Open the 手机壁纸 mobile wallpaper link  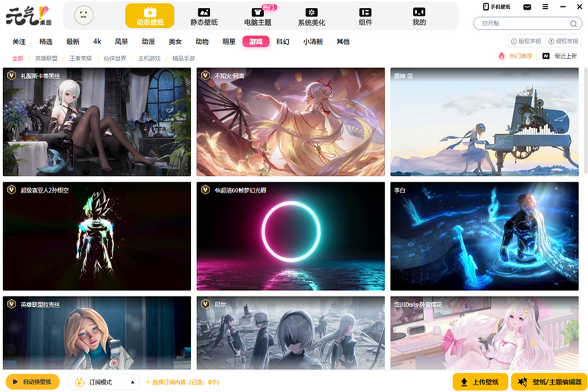click(x=497, y=7)
